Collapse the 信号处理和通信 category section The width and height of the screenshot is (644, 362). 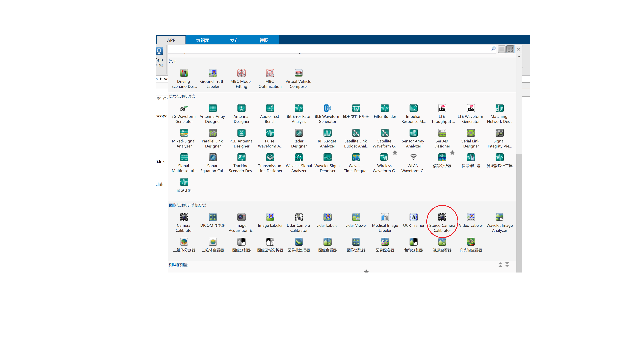click(x=182, y=96)
